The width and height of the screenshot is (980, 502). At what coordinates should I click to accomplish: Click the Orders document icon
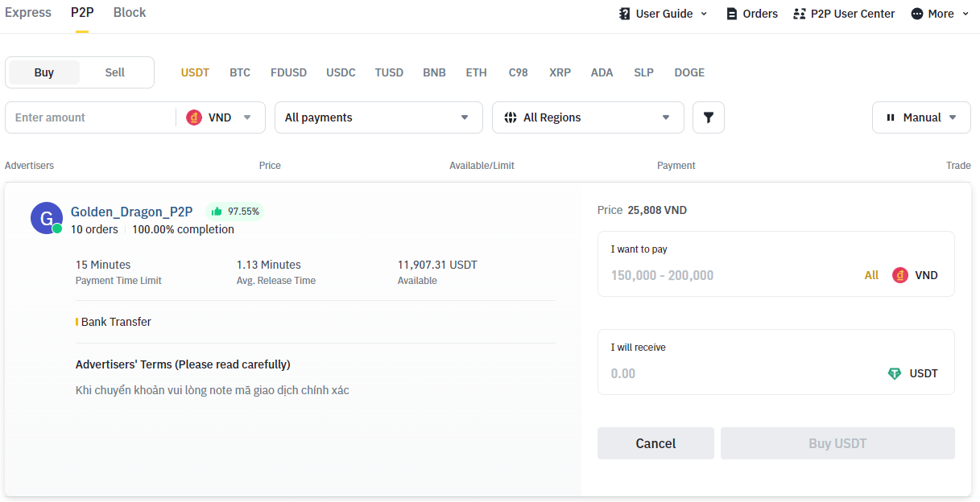(x=732, y=14)
